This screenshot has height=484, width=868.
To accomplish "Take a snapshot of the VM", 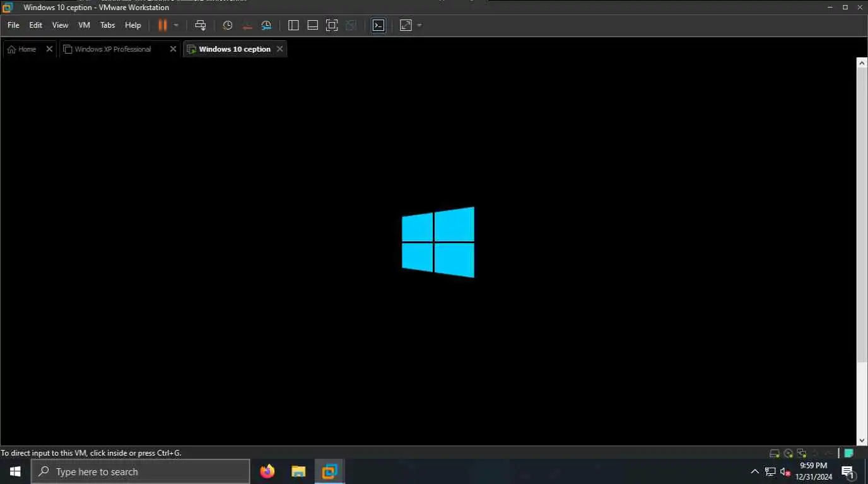I will tap(228, 25).
